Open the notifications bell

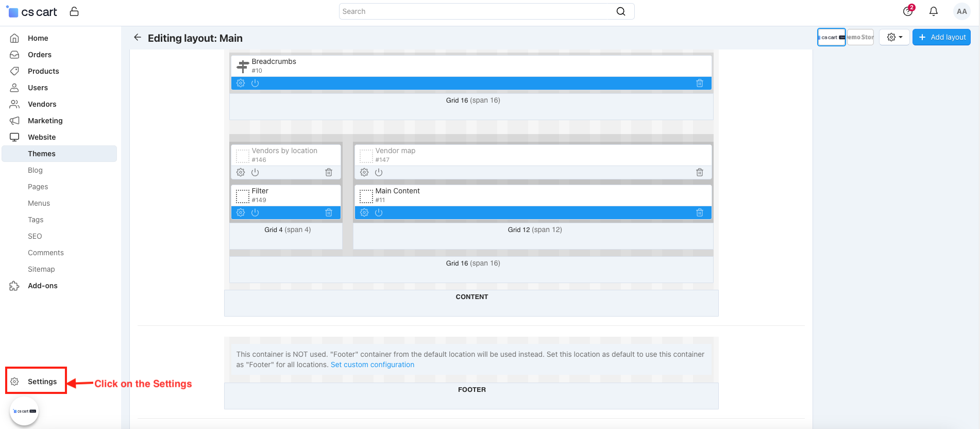tap(934, 11)
